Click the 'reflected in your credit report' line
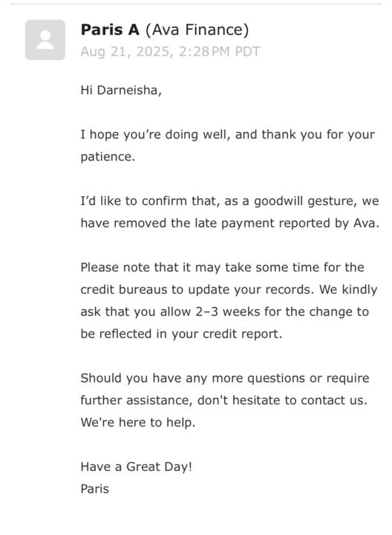The image size is (392, 535). click(x=181, y=334)
